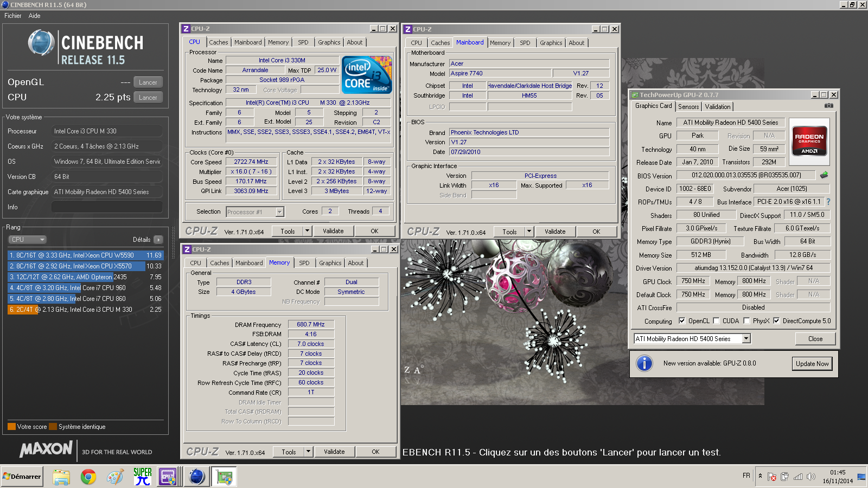This screenshot has height=488, width=868.
Task: Open Graphics tab in CPU-Z Mainboard window
Action: click(x=551, y=43)
